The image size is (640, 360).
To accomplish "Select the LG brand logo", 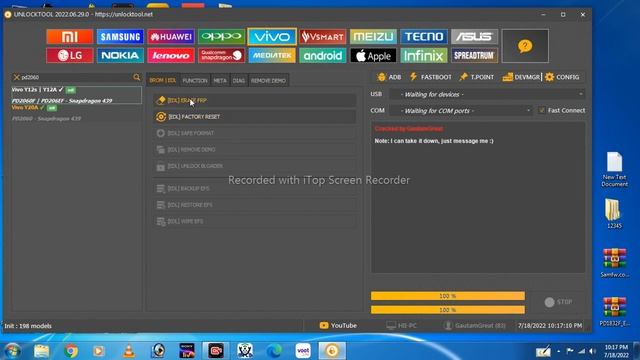I will pyautogui.click(x=70, y=56).
